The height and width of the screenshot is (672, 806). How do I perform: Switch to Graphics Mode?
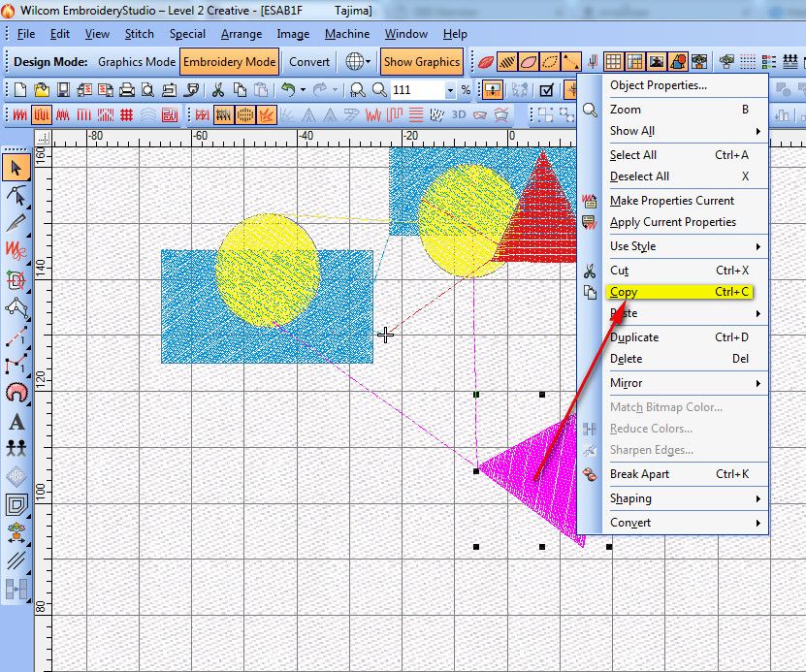(x=137, y=62)
